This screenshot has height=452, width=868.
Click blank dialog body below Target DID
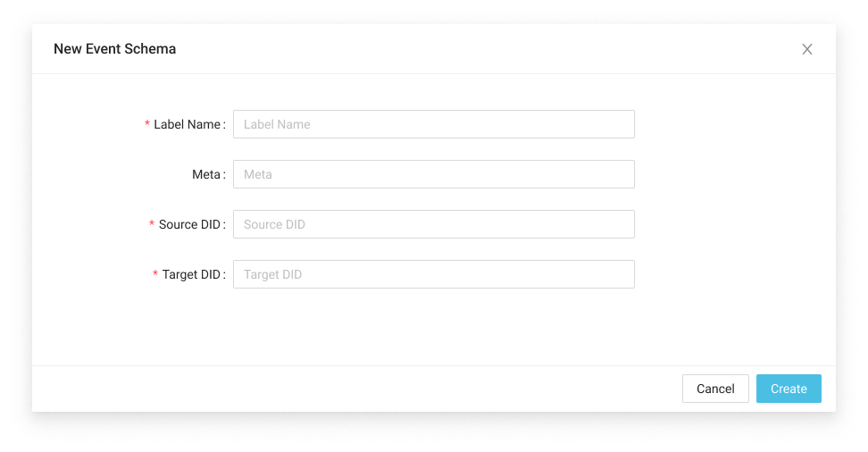(433, 326)
